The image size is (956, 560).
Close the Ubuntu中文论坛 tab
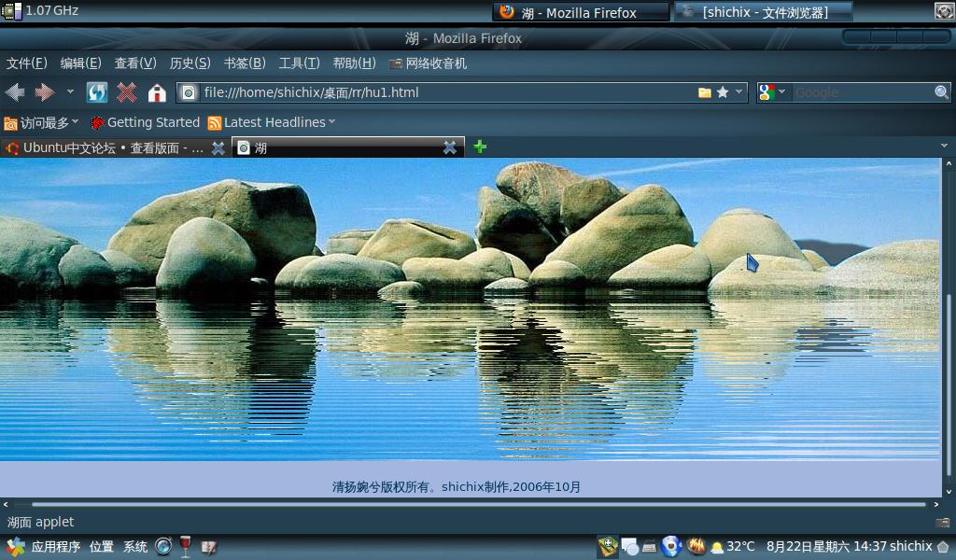coord(218,148)
